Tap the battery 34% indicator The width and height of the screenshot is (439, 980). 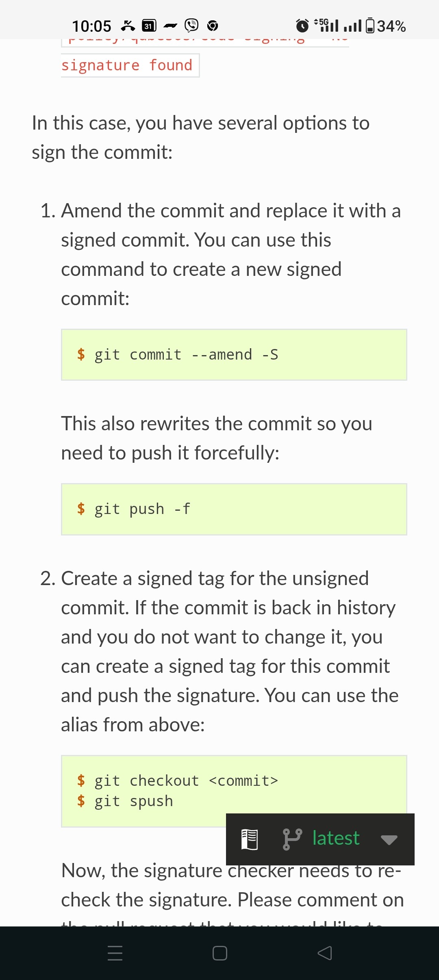[x=385, y=26]
